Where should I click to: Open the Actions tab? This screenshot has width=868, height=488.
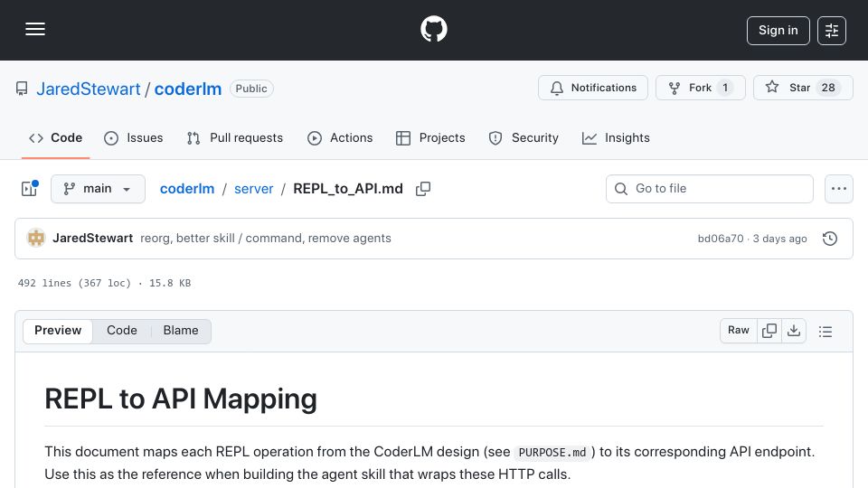(340, 137)
